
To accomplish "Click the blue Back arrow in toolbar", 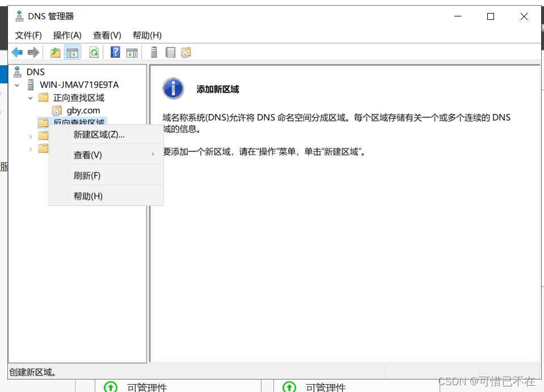I will 17,53.
